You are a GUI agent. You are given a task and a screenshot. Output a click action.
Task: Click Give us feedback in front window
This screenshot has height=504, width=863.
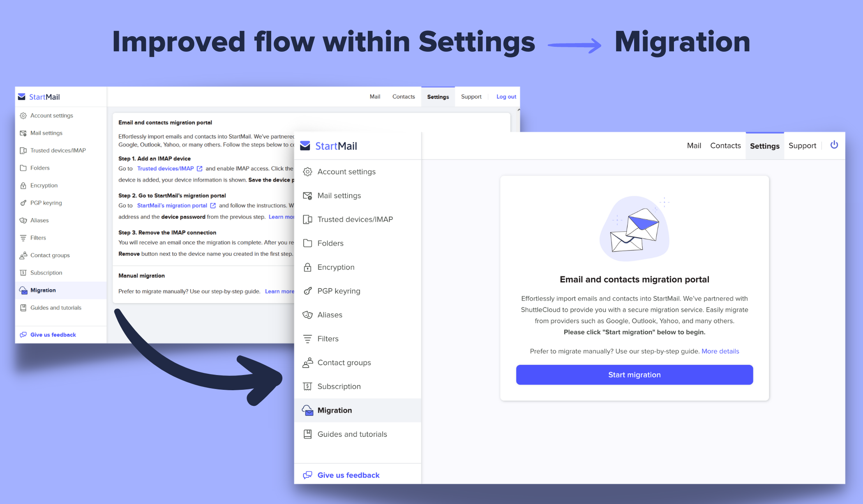348,475
